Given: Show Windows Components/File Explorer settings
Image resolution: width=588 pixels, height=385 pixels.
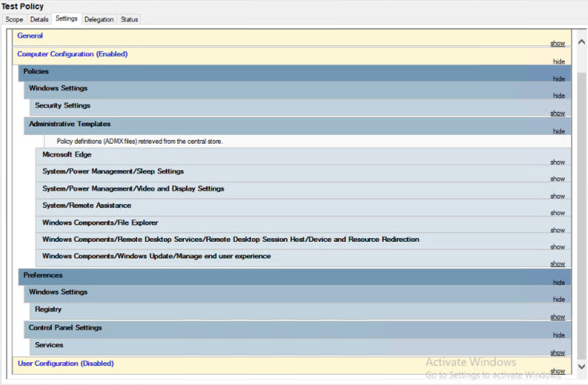Looking at the screenshot, I should pos(557,230).
